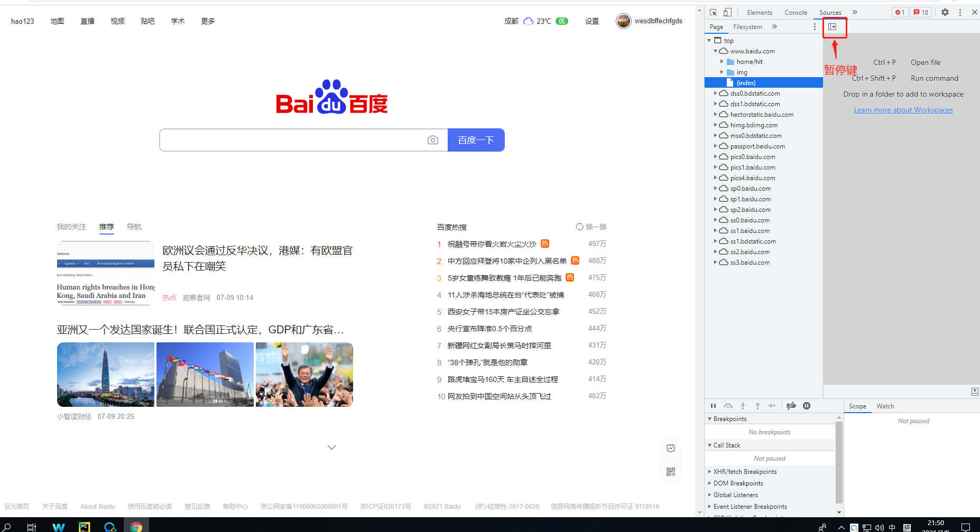The image size is (980, 532).
Task: Collapse the Breakpoints section
Action: tap(710, 419)
